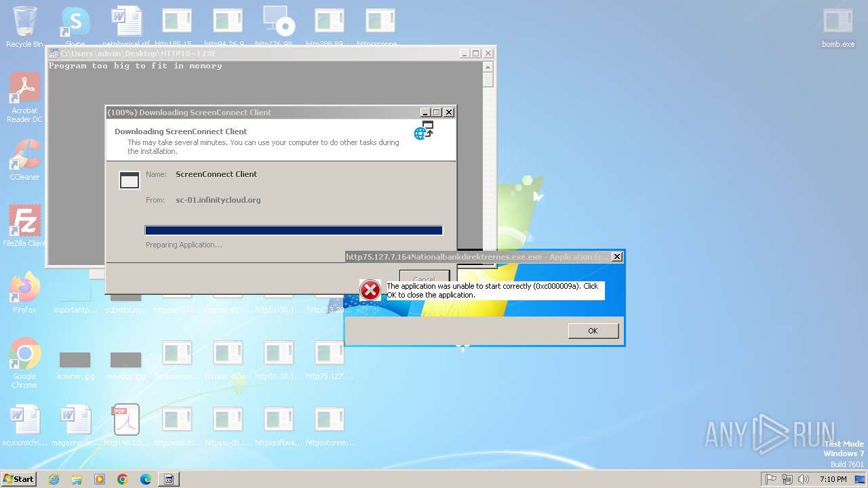
Task: Open Windows Media Player from taskbar
Action: coord(100,479)
